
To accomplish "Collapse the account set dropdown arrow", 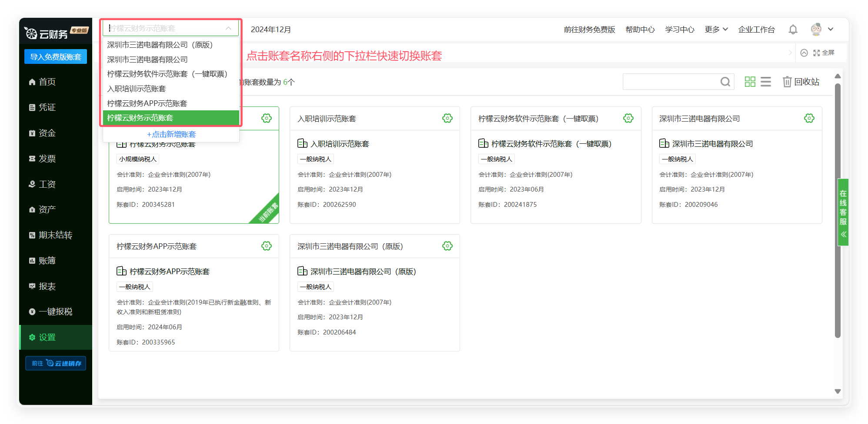I will [228, 28].
